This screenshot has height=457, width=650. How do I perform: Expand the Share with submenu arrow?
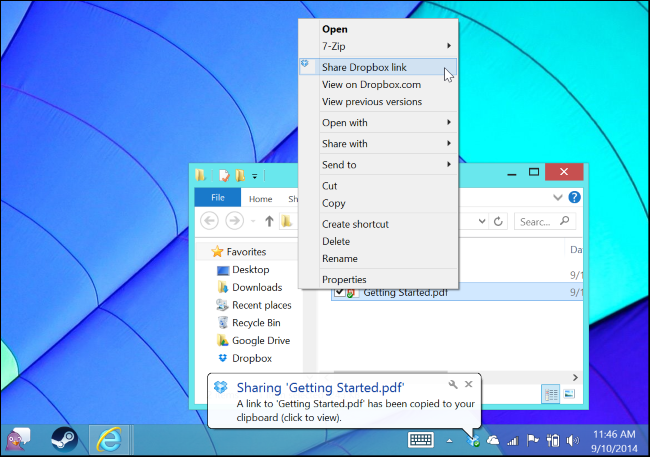pos(449,143)
